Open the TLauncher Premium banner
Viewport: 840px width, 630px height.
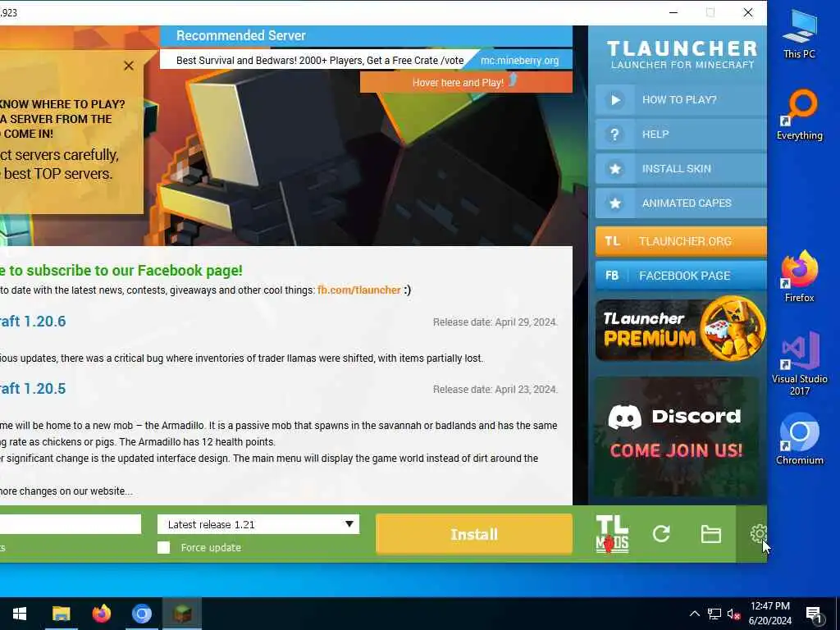coord(680,329)
